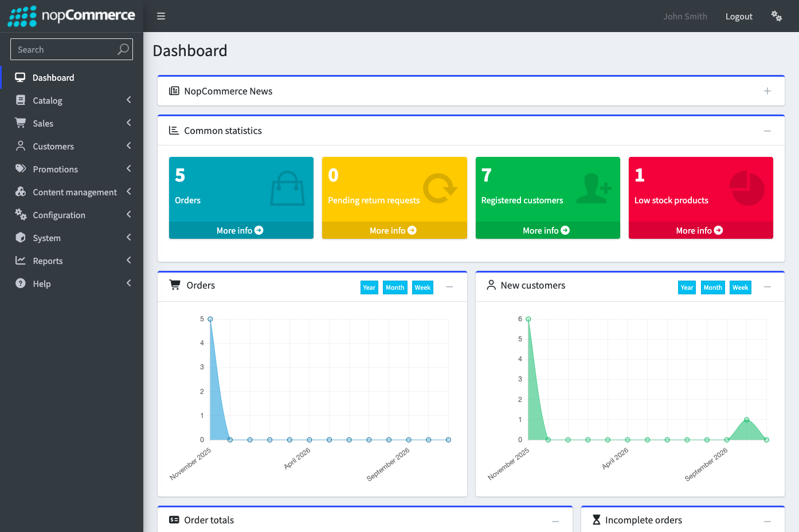Viewport: 799px width, 532px height.
Task: Expand the NopCommerce News panel
Action: [x=767, y=91]
